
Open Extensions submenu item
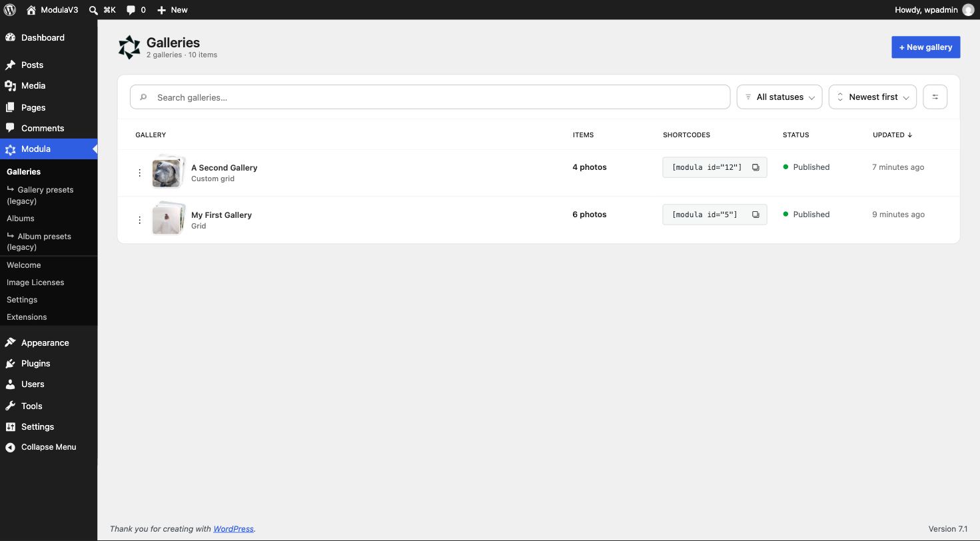pyautogui.click(x=27, y=317)
